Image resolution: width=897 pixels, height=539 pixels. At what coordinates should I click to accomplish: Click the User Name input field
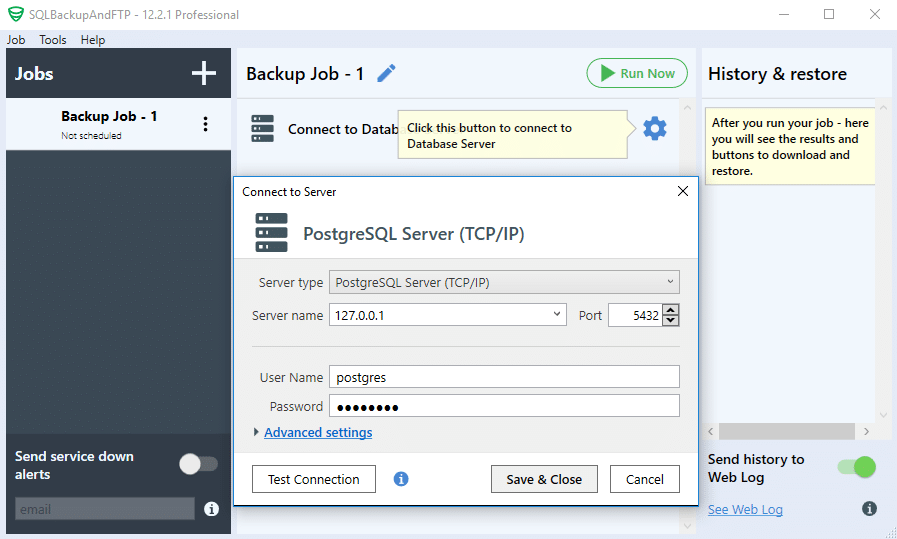504,377
